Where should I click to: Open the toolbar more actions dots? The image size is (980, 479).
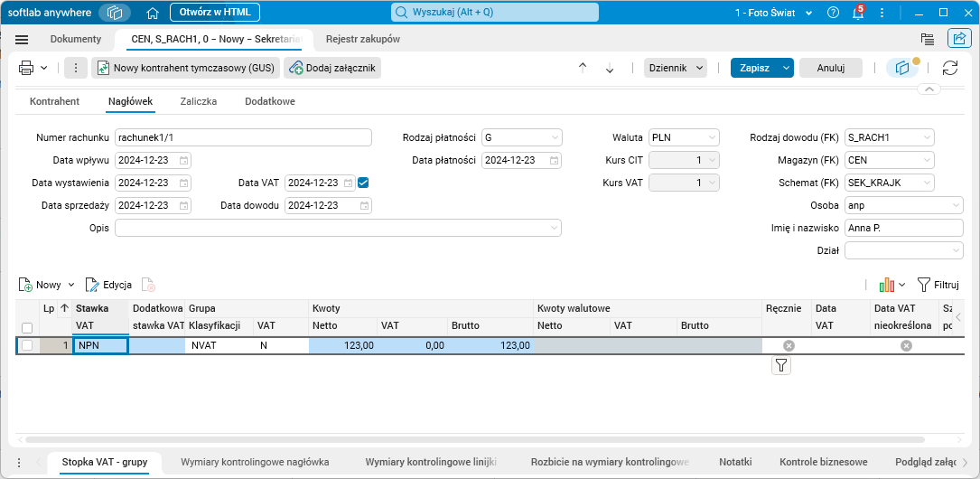pyautogui.click(x=76, y=68)
